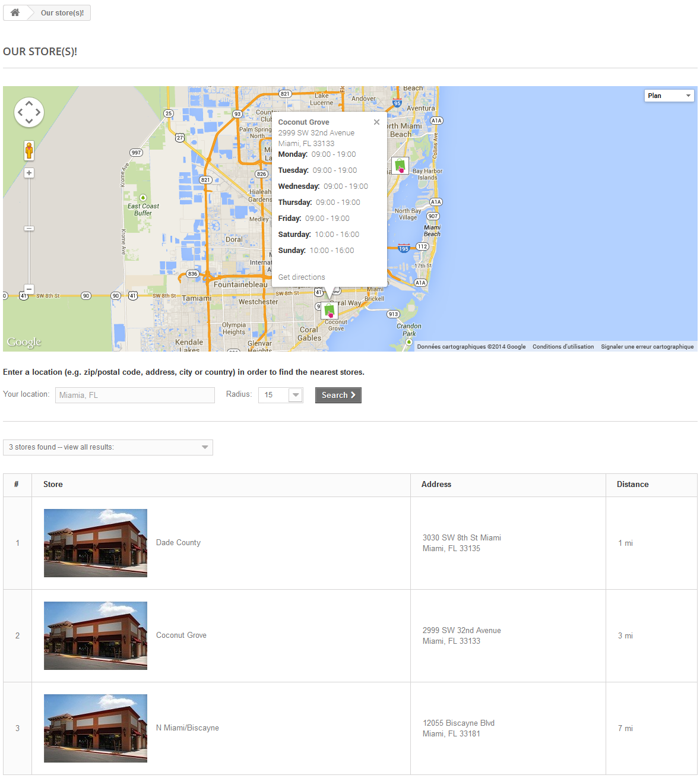Select table address 2999 SW 32nd Avenue

tap(462, 630)
